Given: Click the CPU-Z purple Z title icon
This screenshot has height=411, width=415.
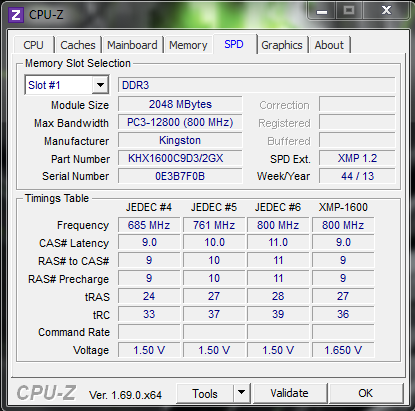Looking at the screenshot, I should click(16, 15).
